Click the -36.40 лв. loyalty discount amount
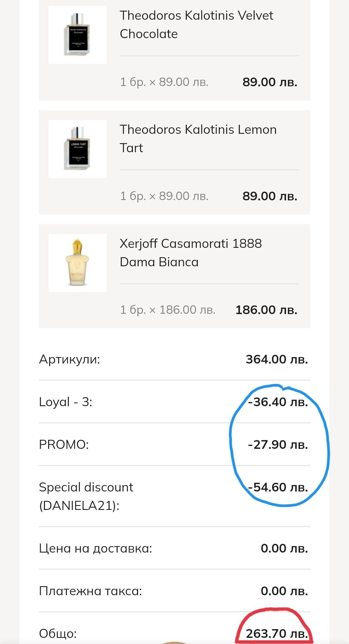The width and height of the screenshot is (349, 644). pyautogui.click(x=278, y=402)
